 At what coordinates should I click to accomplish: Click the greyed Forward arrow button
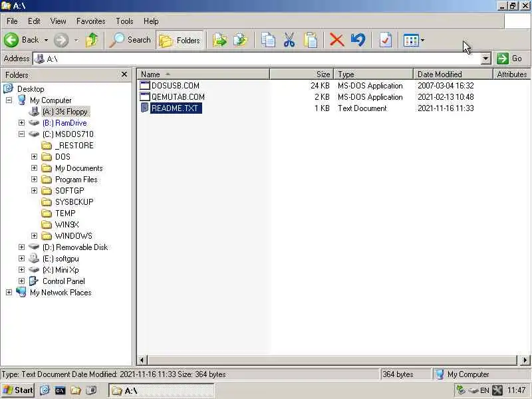[61, 40]
